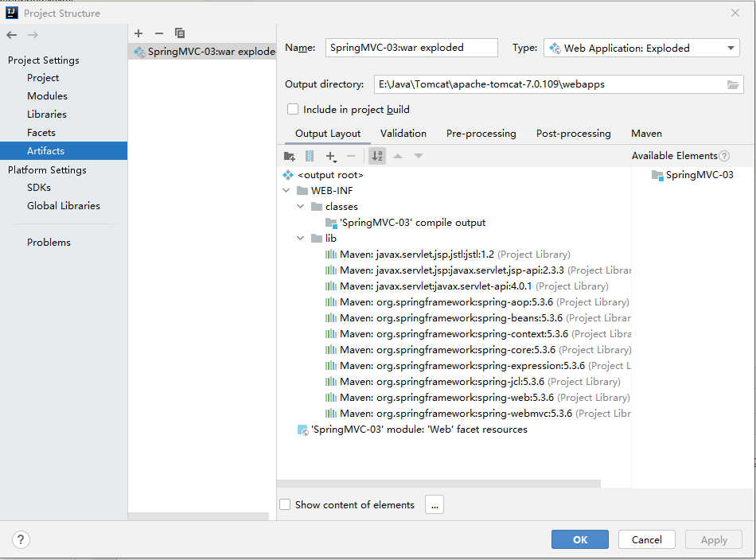Click horizontal scrollbar under output layout tree
Image resolution: width=756 pixels, height=560 pixels.
coord(438,484)
